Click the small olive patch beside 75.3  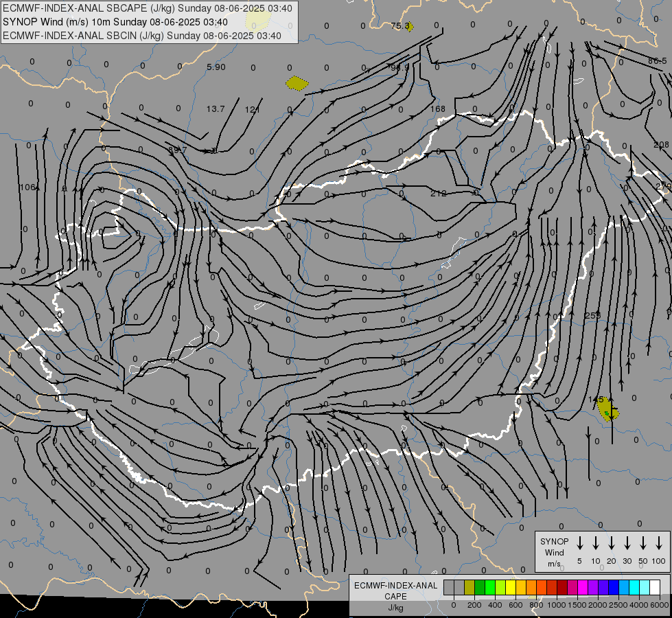point(410,27)
